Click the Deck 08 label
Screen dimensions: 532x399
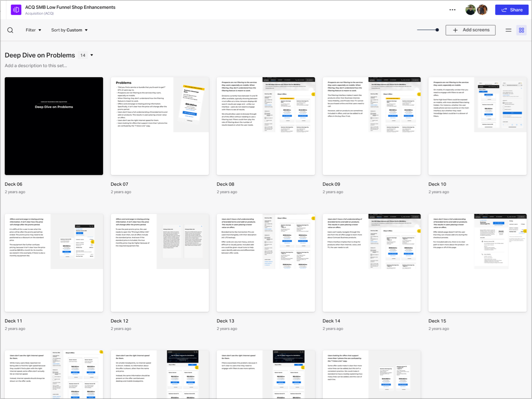[x=226, y=184]
